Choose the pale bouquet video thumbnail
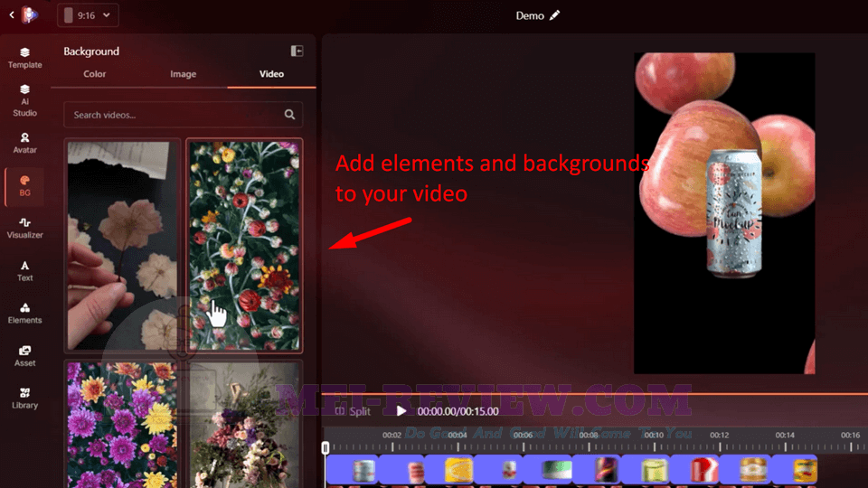Screen dimensions: 868x488 click(244, 425)
